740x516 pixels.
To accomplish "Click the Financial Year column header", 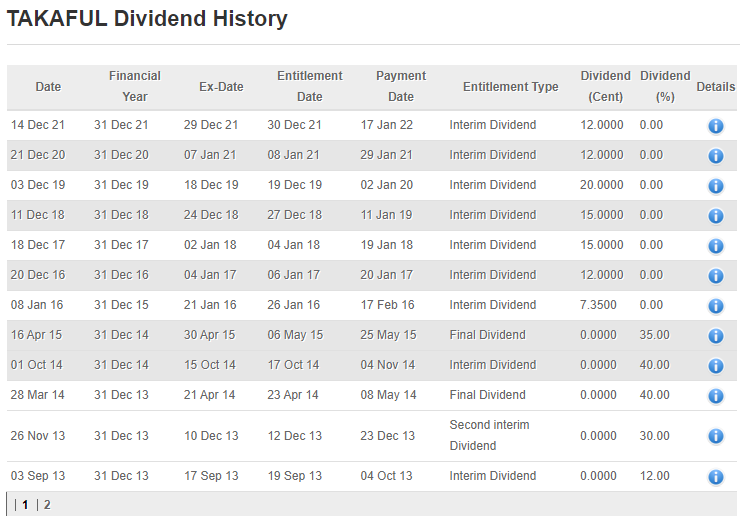I will pos(135,87).
